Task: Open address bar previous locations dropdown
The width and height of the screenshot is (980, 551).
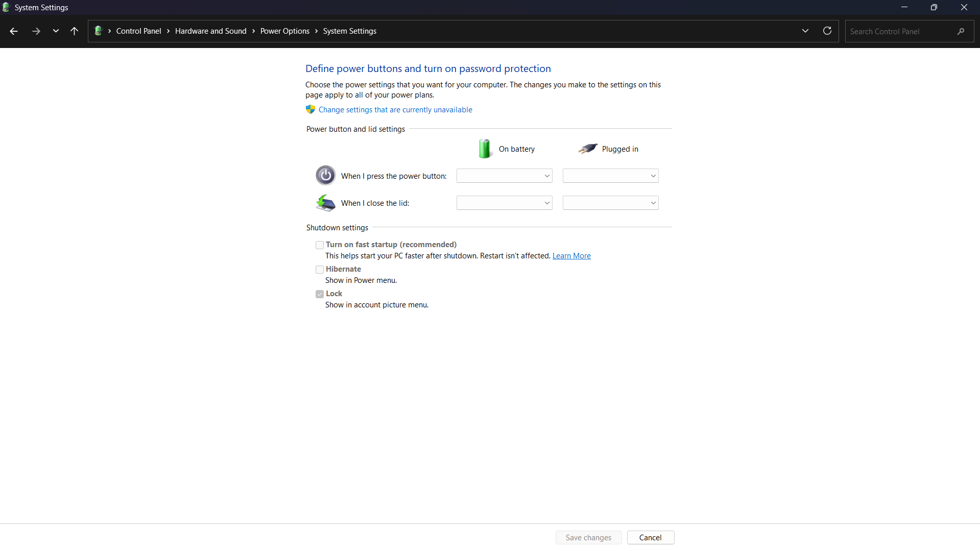Action: click(805, 31)
